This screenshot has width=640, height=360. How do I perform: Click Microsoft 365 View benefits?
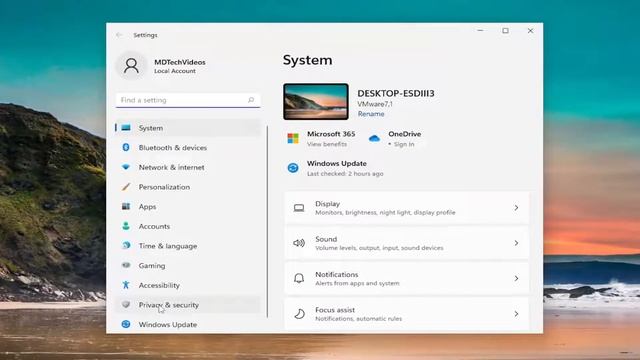tap(327, 144)
